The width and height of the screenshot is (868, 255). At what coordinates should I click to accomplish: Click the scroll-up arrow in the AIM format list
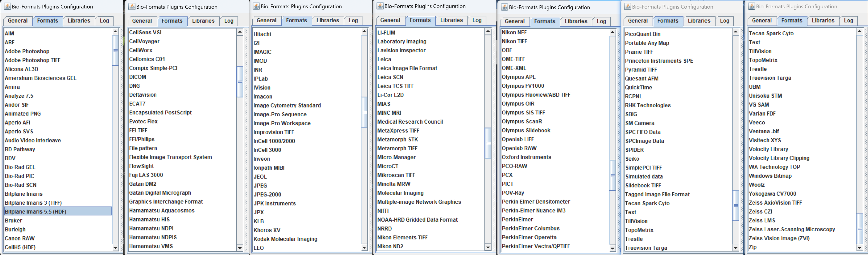[x=115, y=32]
